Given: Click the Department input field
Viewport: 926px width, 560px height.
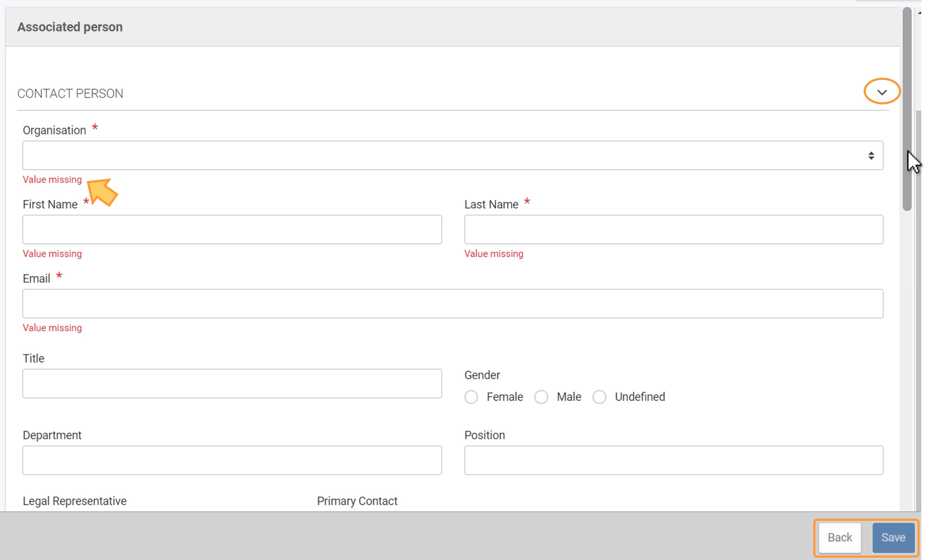Looking at the screenshot, I should pyautogui.click(x=232, y=461).
